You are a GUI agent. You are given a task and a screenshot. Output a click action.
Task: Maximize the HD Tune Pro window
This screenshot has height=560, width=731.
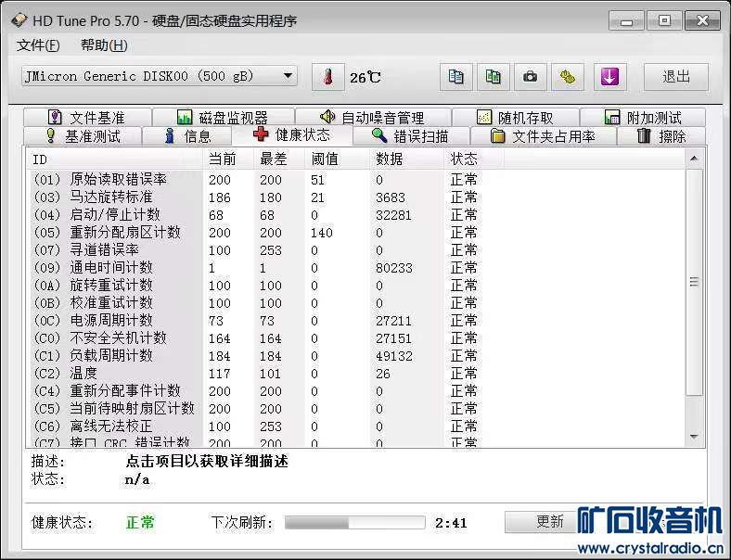(664, 20)
